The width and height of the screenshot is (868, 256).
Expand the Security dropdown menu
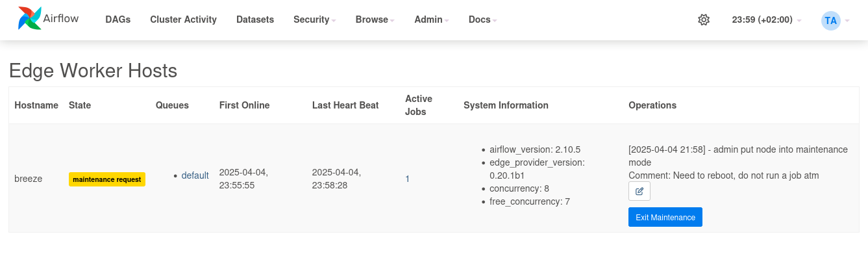pyautogui.click(x=315, y=19)
